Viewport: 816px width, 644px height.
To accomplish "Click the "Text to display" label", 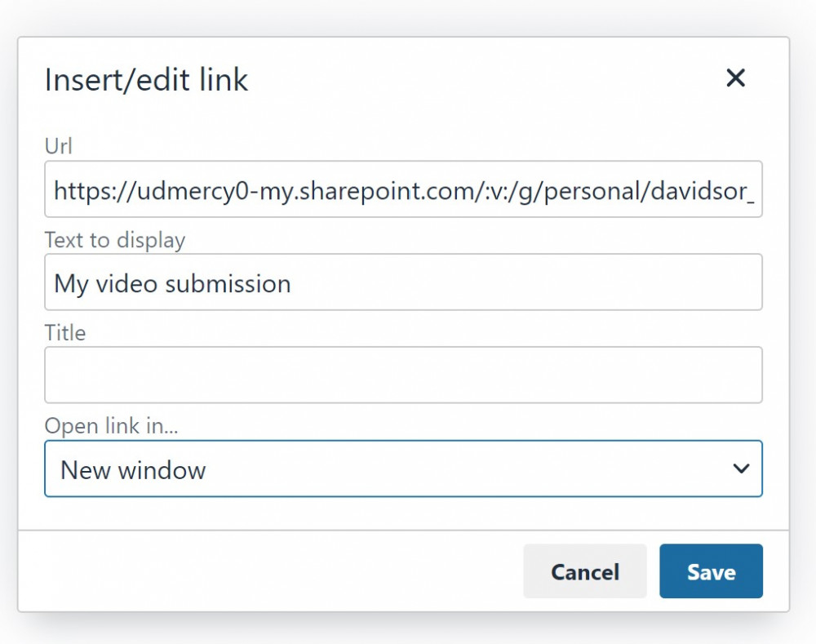I will point(114,239).
